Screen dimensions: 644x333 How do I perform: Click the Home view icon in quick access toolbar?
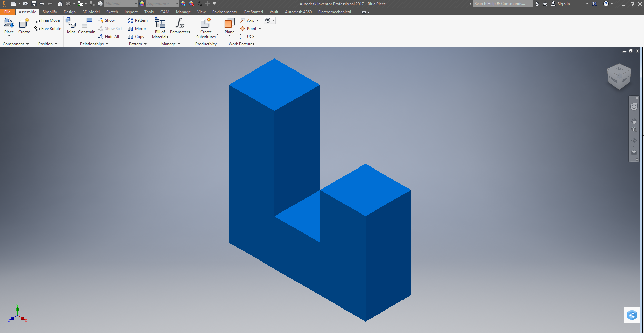[x=60, y=4]
